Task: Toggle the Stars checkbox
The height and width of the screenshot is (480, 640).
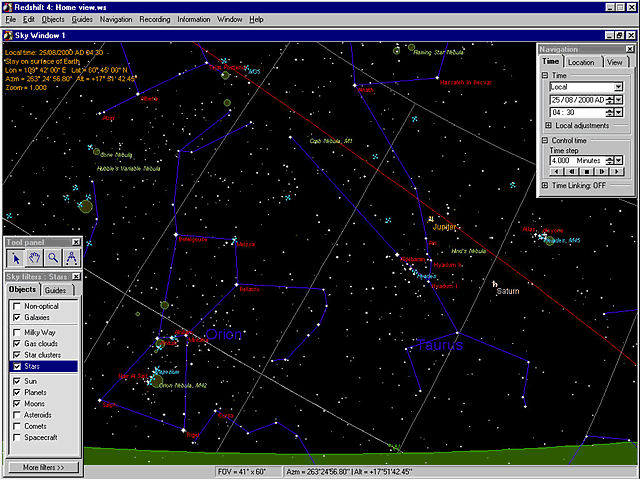Action: tap(17, 366)
